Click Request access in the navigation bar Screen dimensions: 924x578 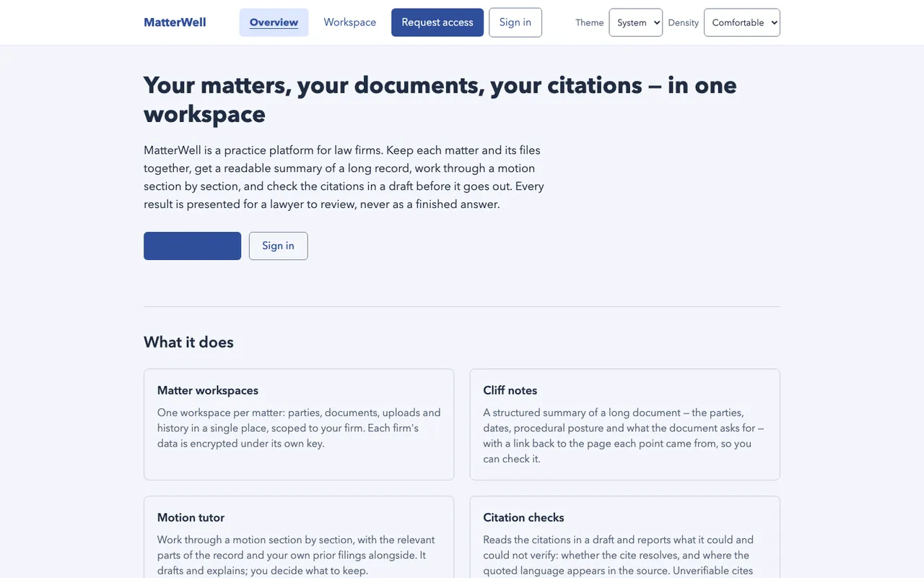coord(437,22)
